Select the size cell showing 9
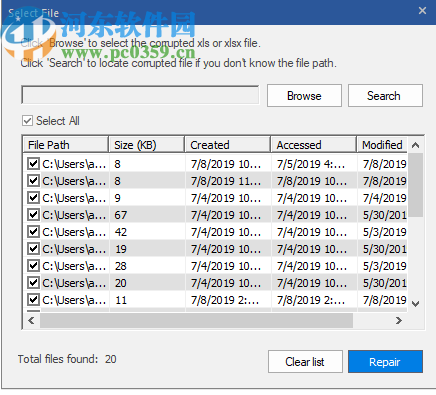 click(x=147, y=198)
